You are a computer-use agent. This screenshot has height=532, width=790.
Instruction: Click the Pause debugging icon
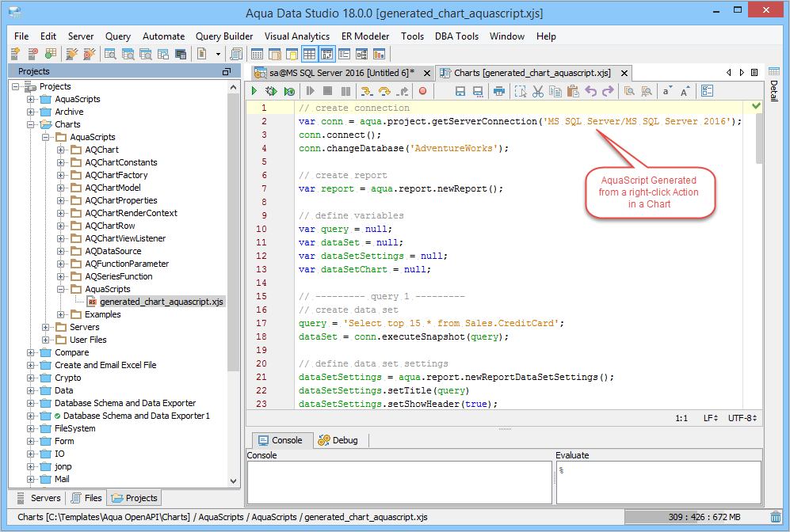(x=345, y=91)
